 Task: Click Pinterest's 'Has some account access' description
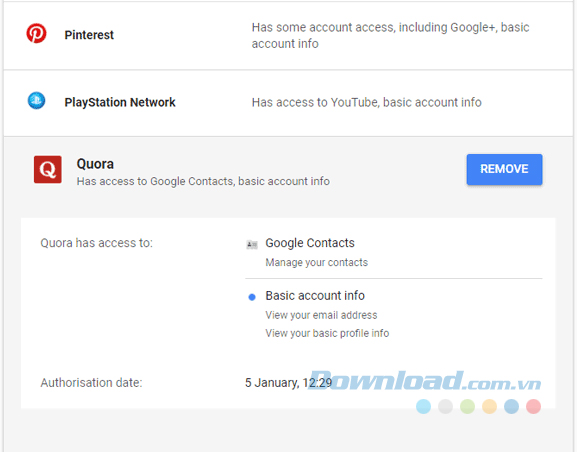[390, 35]
